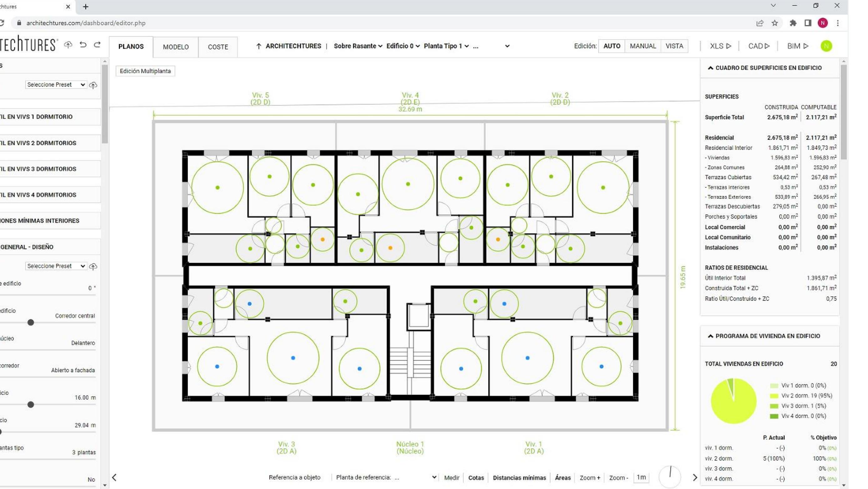Switch editing mode to VISTA
The image size is (868, 489).
click(x=674, y=46)
